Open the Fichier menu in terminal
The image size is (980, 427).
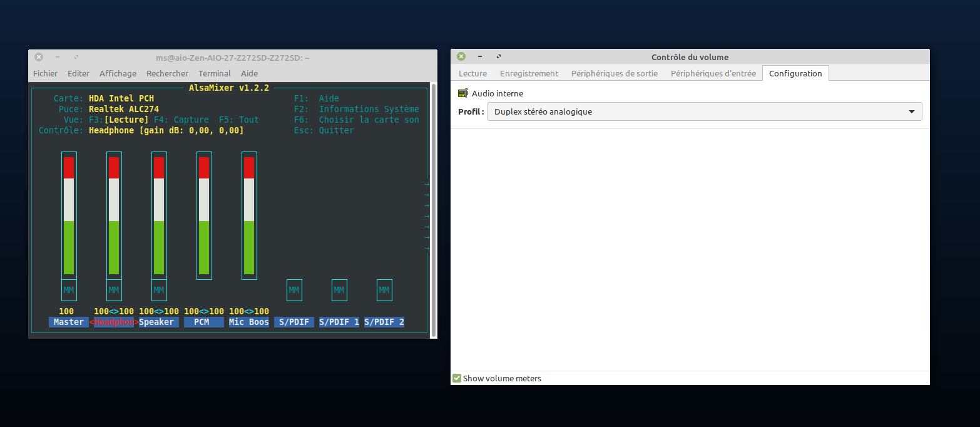[45, 73]
